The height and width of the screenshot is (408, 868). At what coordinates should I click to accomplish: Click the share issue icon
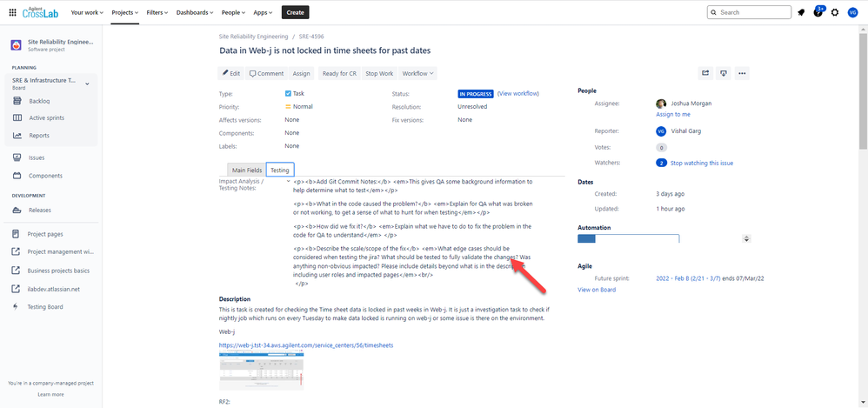click(705, 73)
